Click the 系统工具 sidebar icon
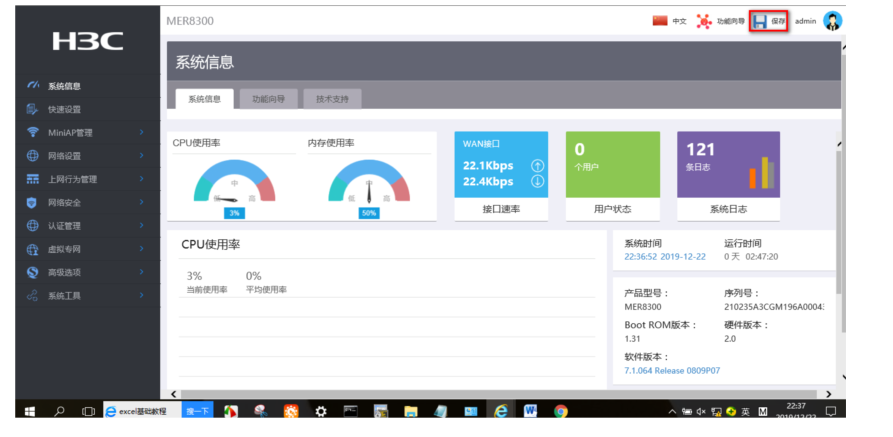 click(x=32, y=296)
